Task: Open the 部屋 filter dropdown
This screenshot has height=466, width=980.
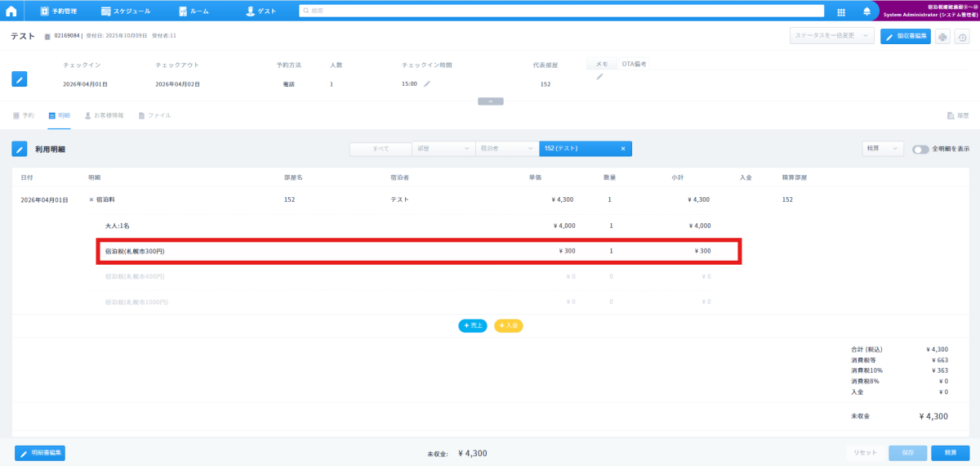Action: tap(443, 149)
